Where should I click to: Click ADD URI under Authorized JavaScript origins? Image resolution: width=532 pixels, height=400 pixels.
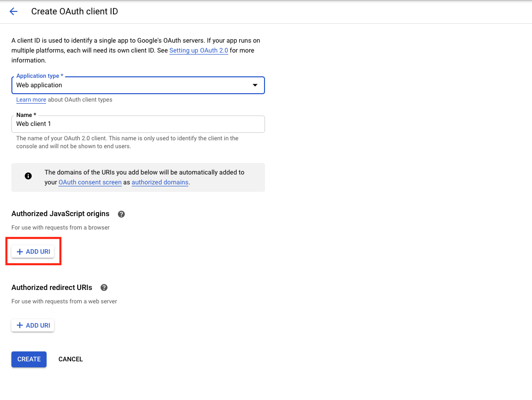pyautogui.click(x=33, y=251)
